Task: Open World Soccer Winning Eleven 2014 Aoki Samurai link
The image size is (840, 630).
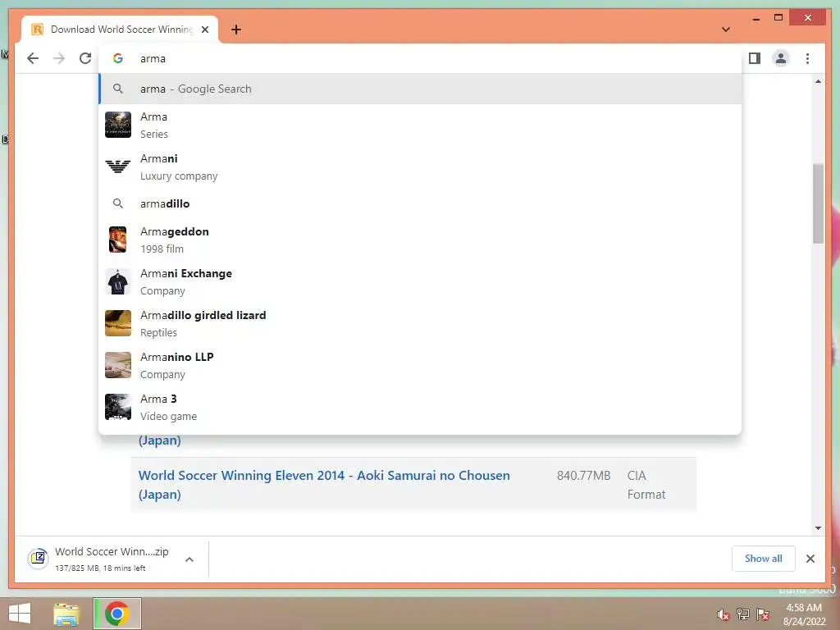Action: 323,484
